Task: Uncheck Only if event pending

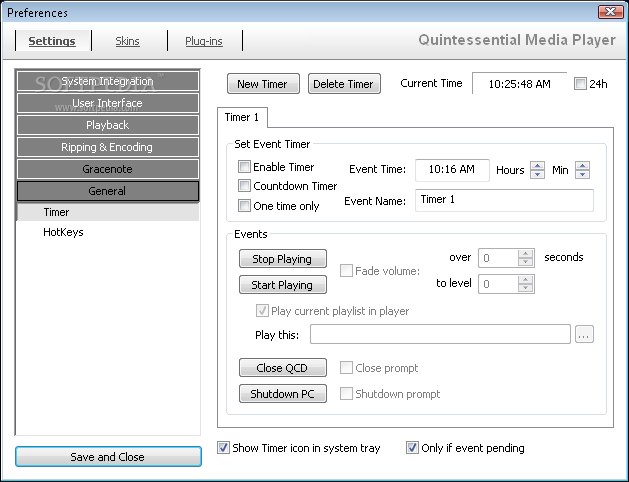Action: (412, 448)
